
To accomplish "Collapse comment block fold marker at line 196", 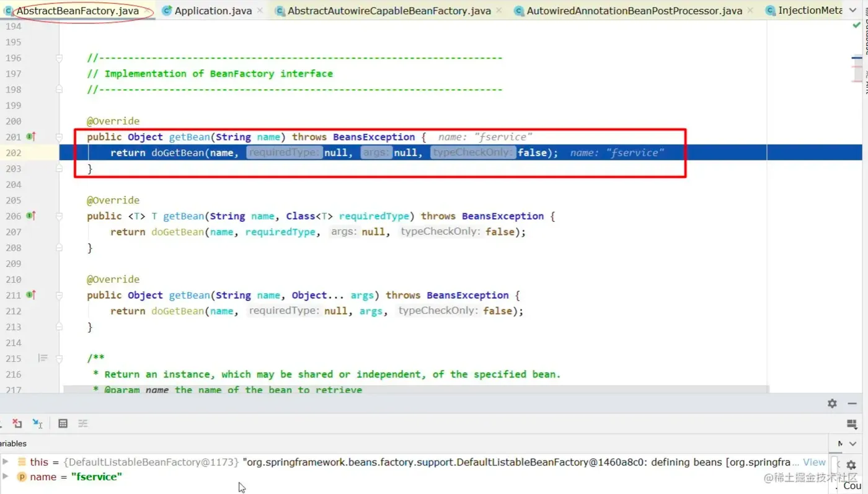I will point(59,58).
